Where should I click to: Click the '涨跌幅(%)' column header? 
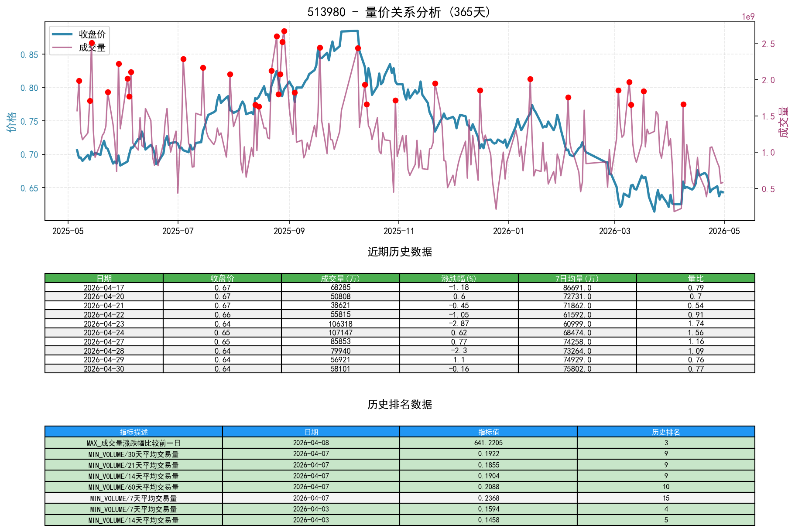(x=459, y=278)
